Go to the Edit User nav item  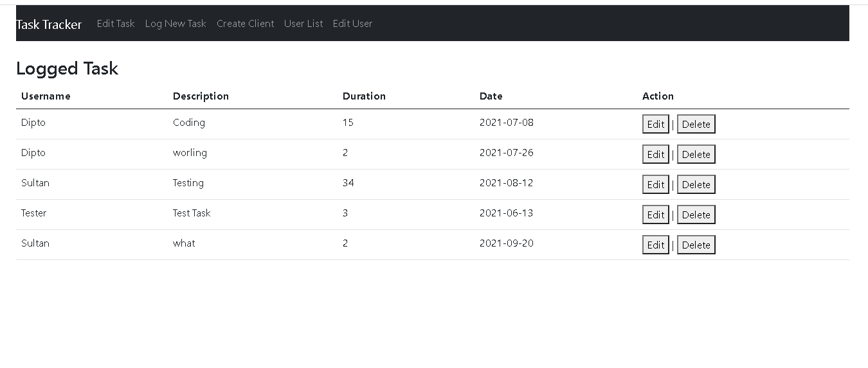tap(352, 24)
